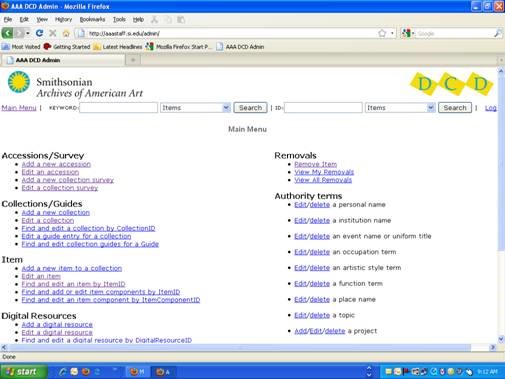Screen dimensions: 505x379
Task: Open a new tab with plus button
Action: click(133, 60)
